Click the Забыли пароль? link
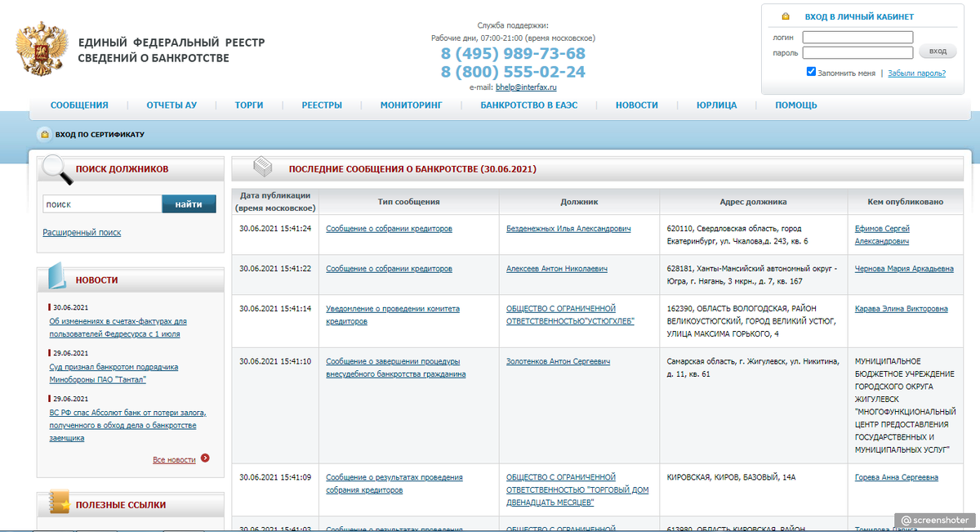 coord(916,73)
